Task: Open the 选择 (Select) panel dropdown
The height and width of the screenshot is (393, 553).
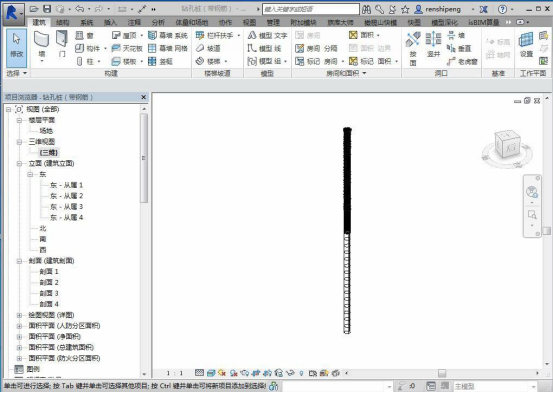Action: [16, 73]
